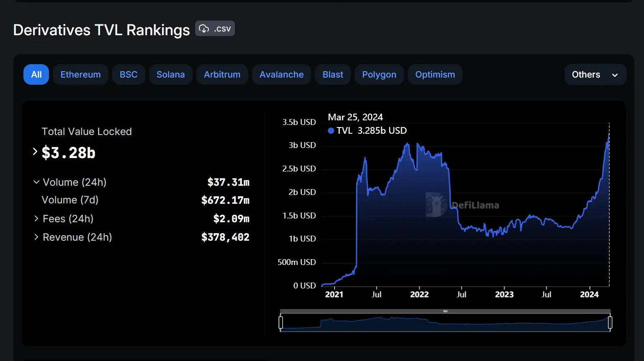Switch to the Solana tab
644x361 pixels.
[171, 74]
